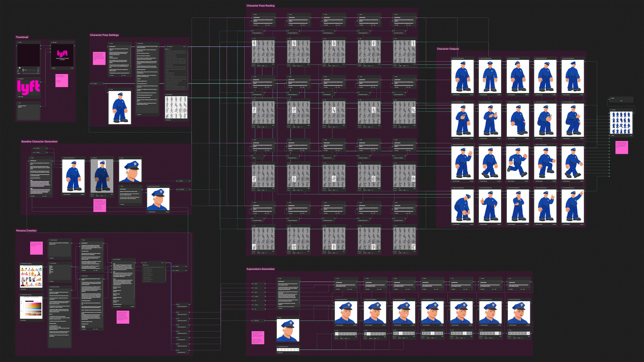The height and width of the screenshot is (362, 644).
Task: Select the Character Pose Routing group label
Action: pyautogui.click(x=260, y=6)
